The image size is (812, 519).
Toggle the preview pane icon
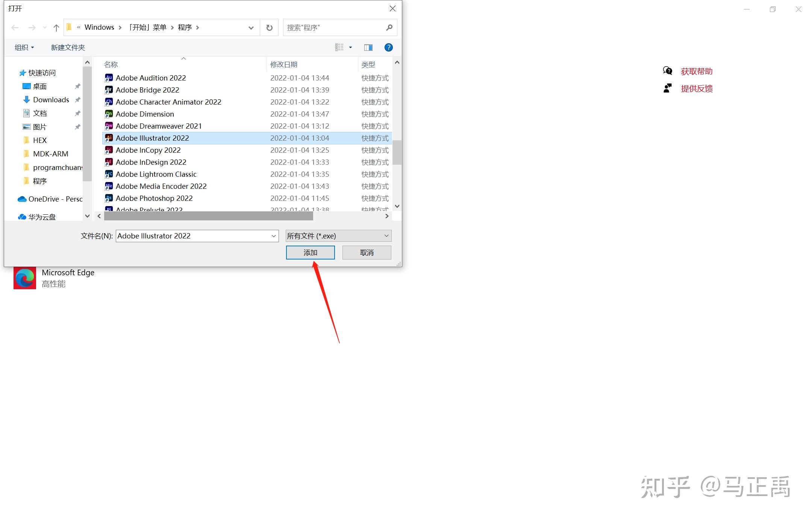(368, 47)
